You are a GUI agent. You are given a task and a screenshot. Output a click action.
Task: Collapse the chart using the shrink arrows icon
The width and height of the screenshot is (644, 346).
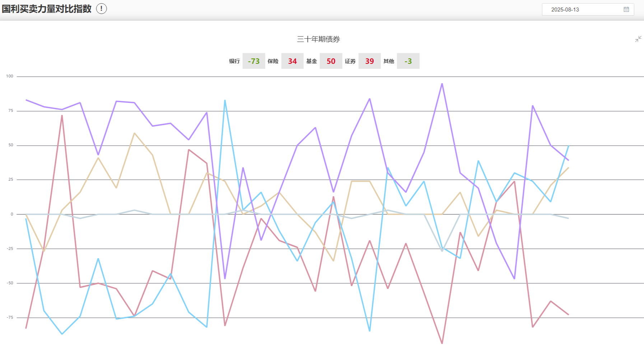pyautogui.click(x=638, y=39)
